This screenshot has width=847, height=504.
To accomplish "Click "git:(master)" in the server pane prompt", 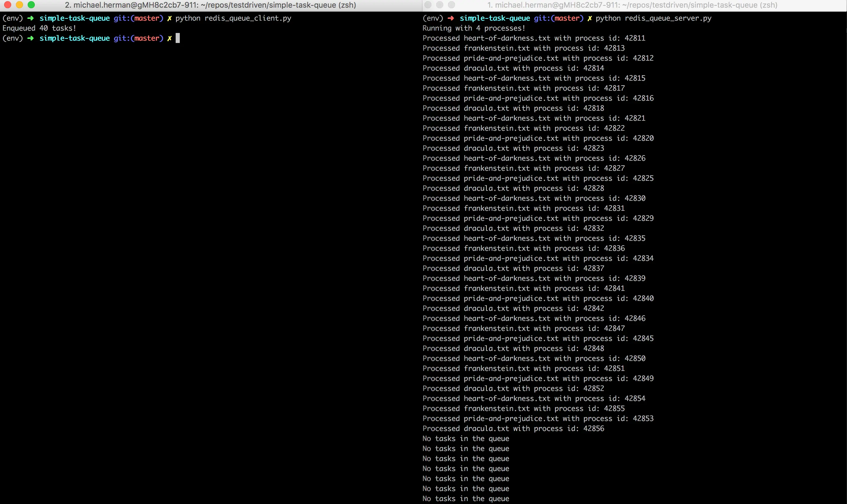I will click(558, 18).
